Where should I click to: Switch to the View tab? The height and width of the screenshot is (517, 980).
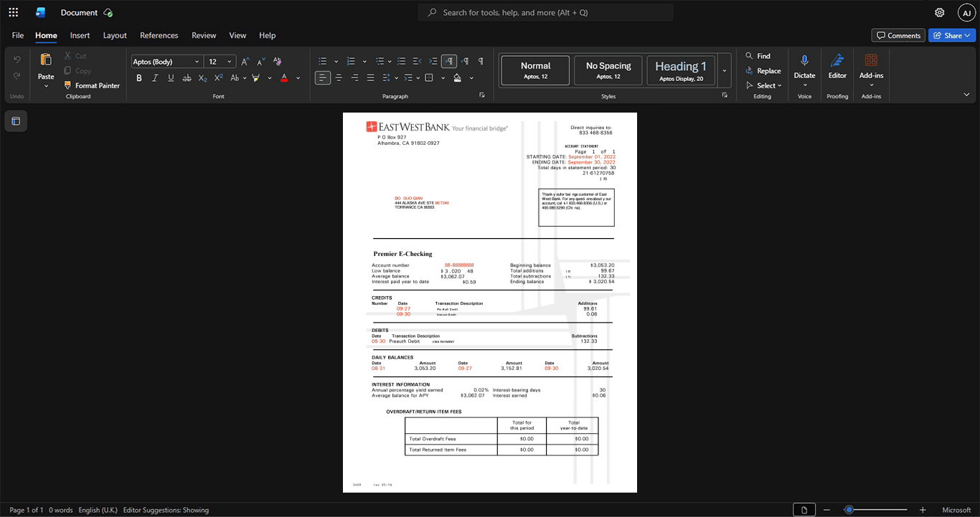point(237,35)
